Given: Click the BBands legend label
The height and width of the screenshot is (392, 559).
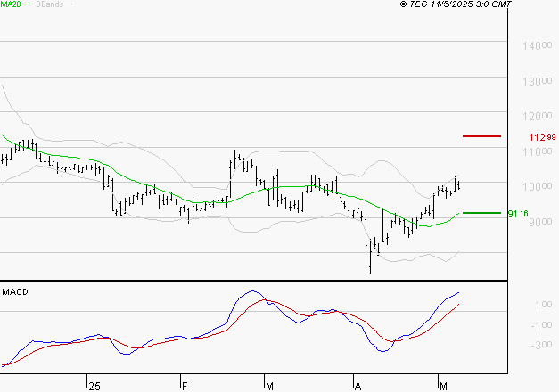Looking at the screenshot, I should point(50,4).
